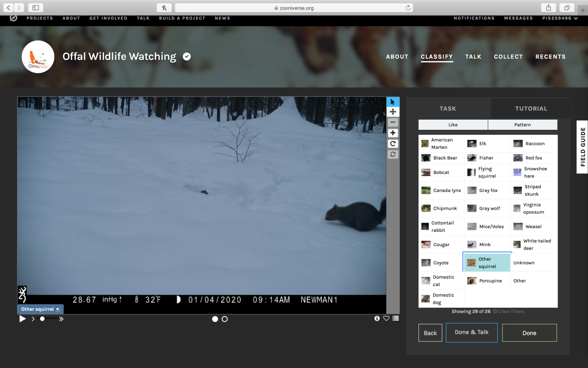588x368 pixels.
Task: Add subject to a collection list icon
Action: (396, 318)
